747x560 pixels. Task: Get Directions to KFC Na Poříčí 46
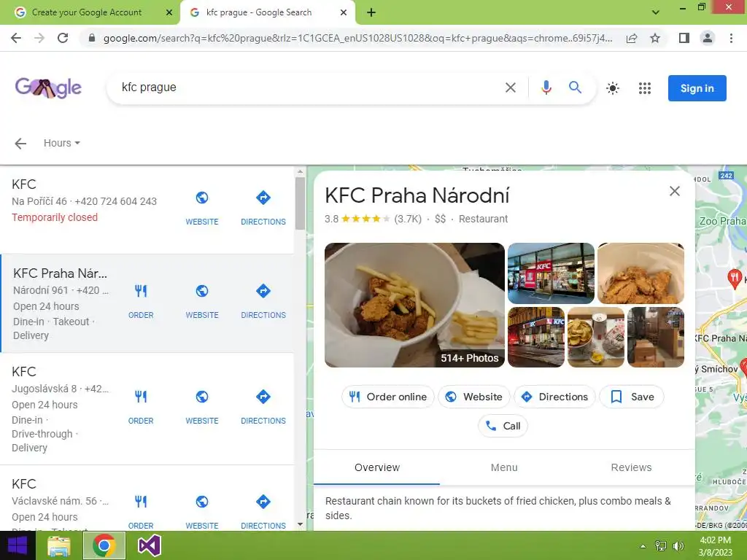pyautogui.click(x=263, y=208)
